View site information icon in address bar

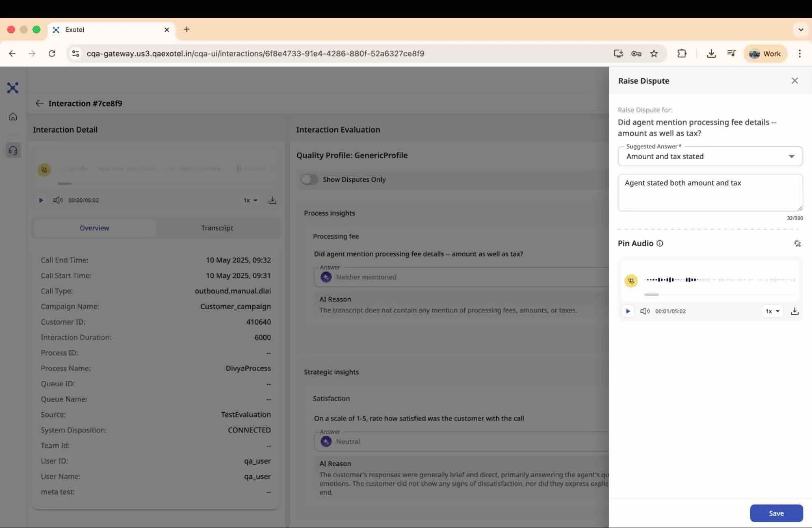pyautogui.click(x=75, y=54)
